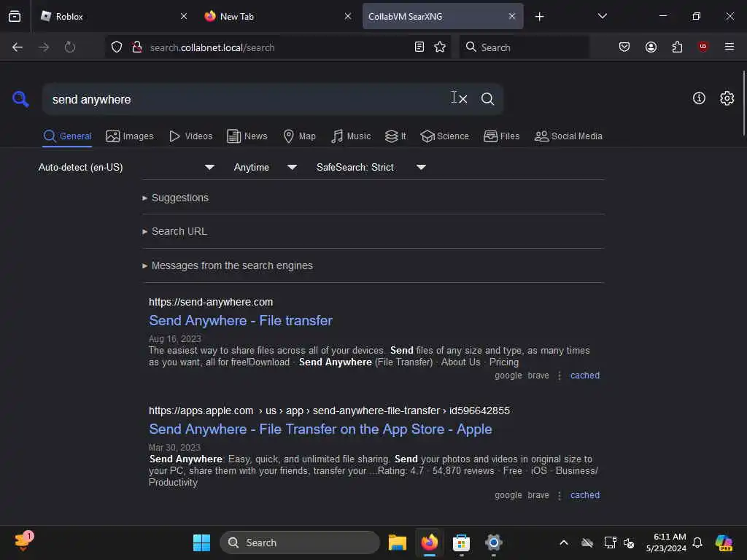This screenshot has width=747, height=560.
Task: Click the browser address bar
Action: (278, 47)
